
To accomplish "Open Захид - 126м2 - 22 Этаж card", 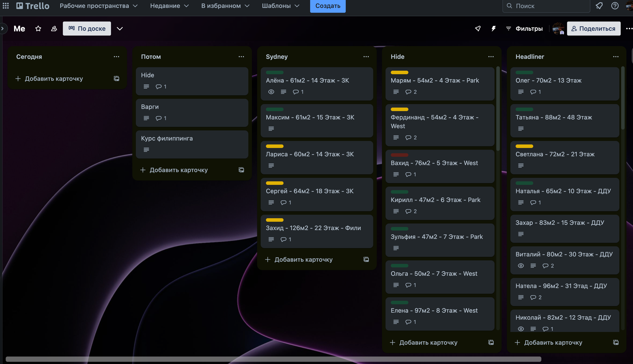I will coord(317,231).
